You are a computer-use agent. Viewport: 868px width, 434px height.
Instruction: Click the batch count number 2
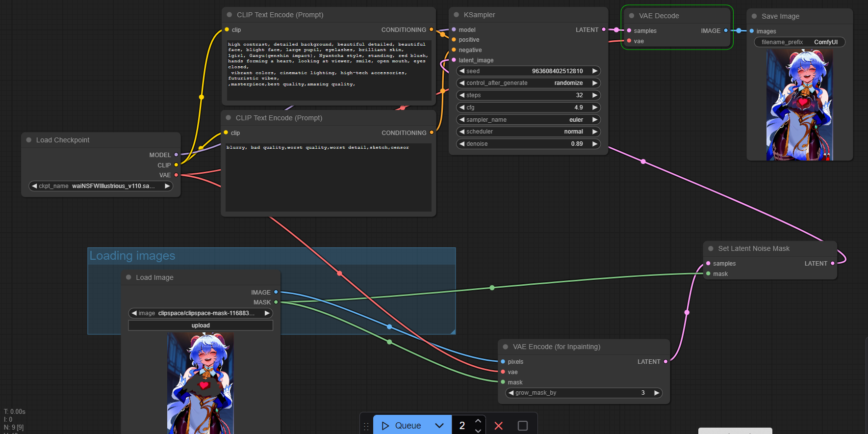point(462,426)
